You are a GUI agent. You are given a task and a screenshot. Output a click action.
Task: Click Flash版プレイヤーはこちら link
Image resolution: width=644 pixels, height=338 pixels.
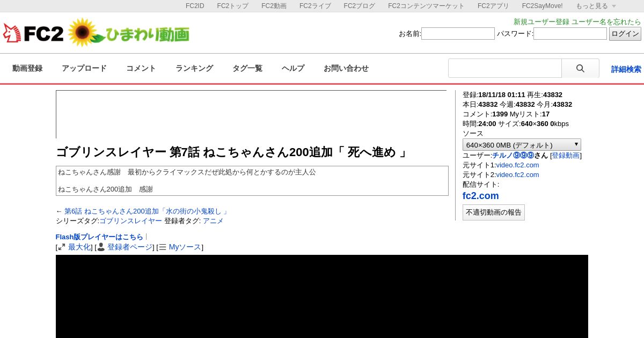click(x=99, y=237)
